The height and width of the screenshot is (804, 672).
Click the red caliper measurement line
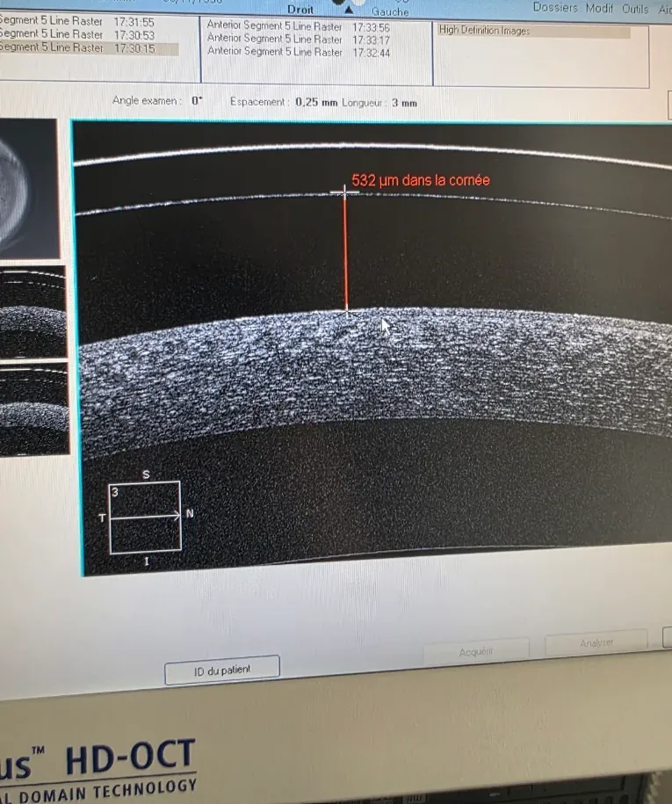point(346,252)
